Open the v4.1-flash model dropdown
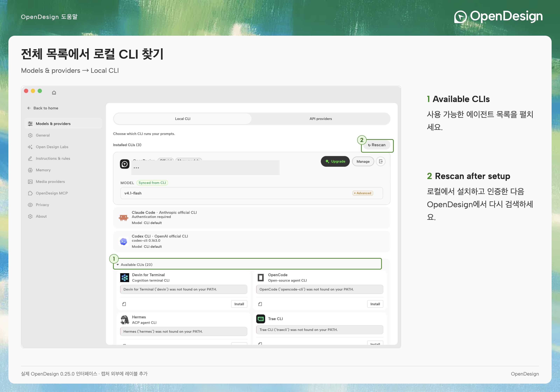Image resolution: width=560 pixels, height=392 pixels. (252, 193)
